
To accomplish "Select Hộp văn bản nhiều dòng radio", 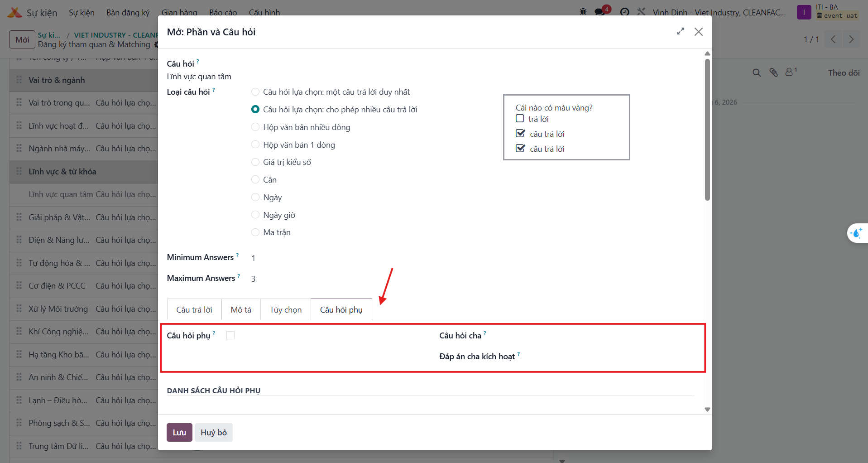I will tap(255, 127).
